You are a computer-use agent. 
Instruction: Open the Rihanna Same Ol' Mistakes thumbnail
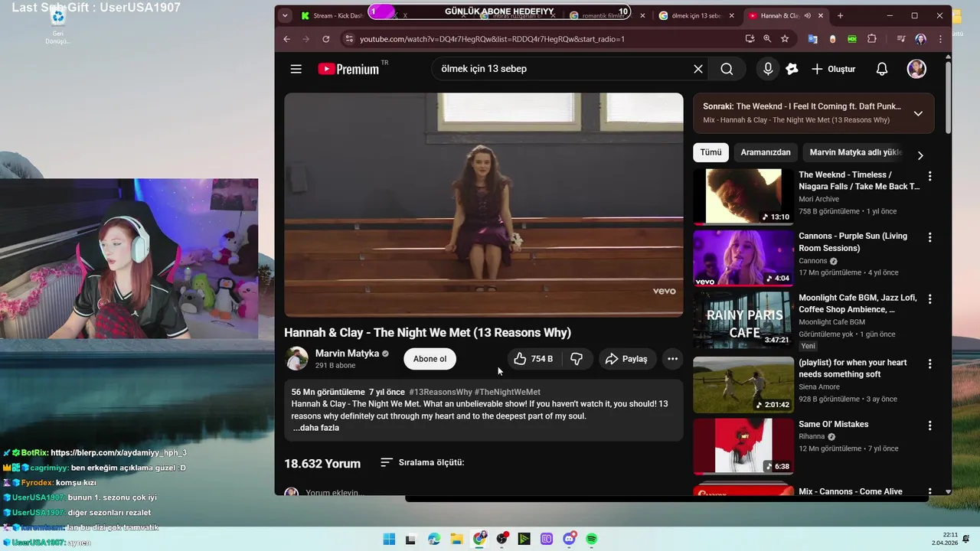tap(743, 446)
